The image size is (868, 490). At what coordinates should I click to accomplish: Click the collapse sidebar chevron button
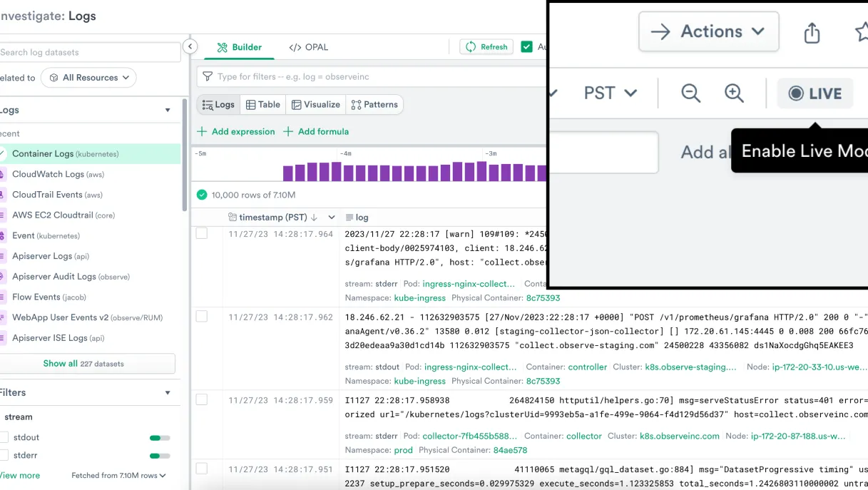tap(190, 46)
